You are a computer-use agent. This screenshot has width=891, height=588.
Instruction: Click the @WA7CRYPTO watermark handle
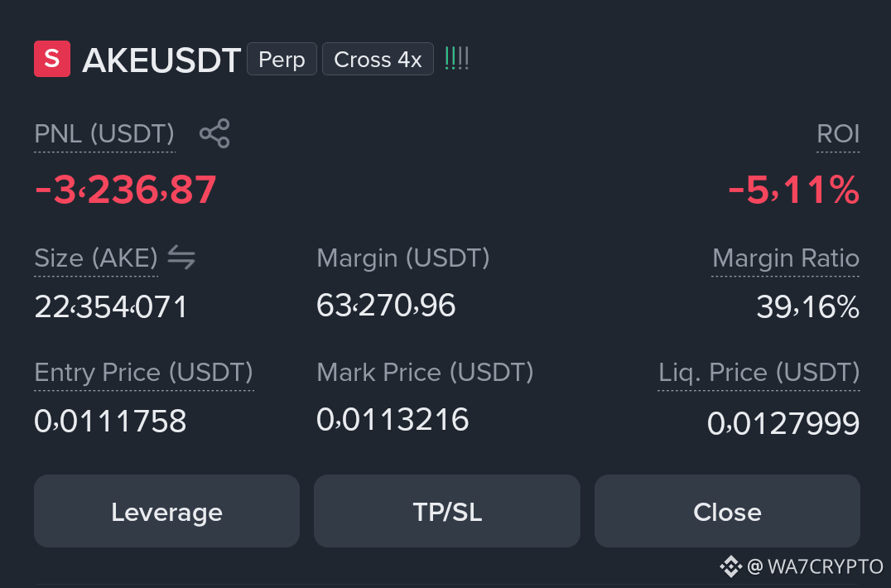tap(815, 566)
